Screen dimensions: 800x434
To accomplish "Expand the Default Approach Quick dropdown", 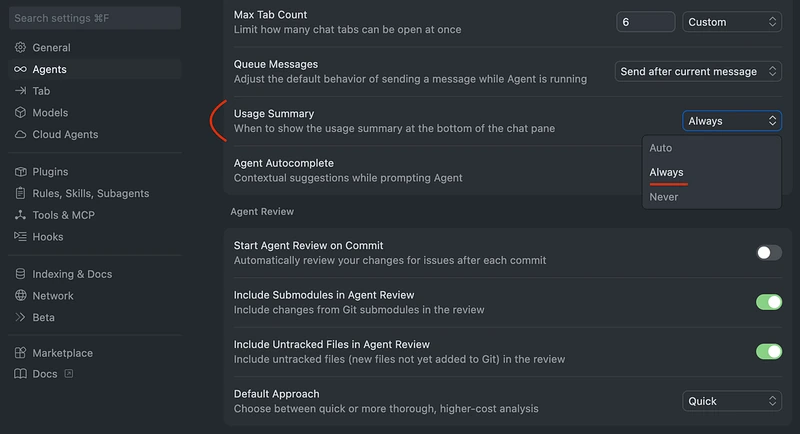I will coord(732,401).
